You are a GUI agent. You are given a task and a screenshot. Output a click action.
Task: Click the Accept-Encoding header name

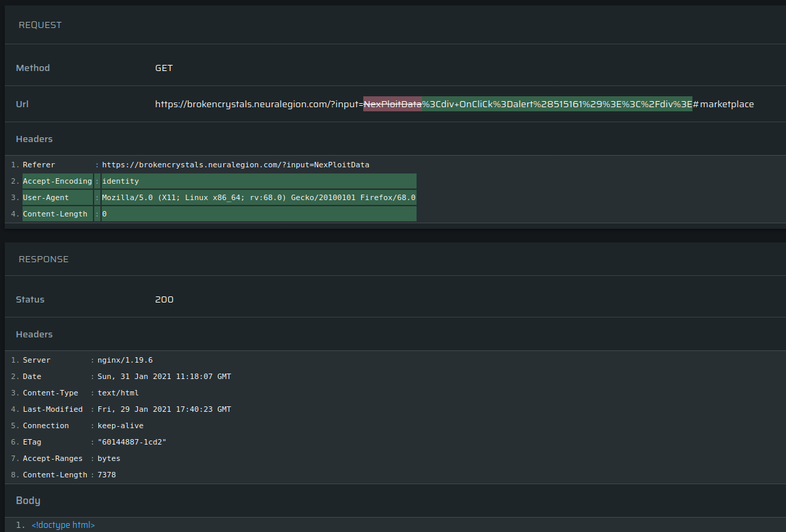(x=57, y=182)
